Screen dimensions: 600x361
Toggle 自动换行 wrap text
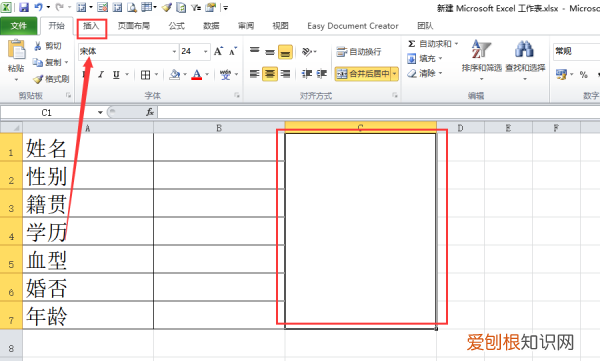pyautogui.click(x=359, y=51)
